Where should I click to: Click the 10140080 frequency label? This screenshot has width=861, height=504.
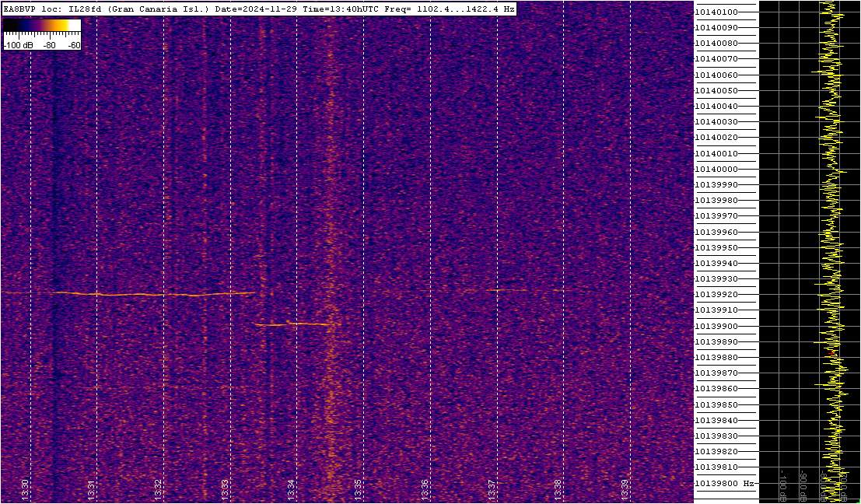[716, 44]
